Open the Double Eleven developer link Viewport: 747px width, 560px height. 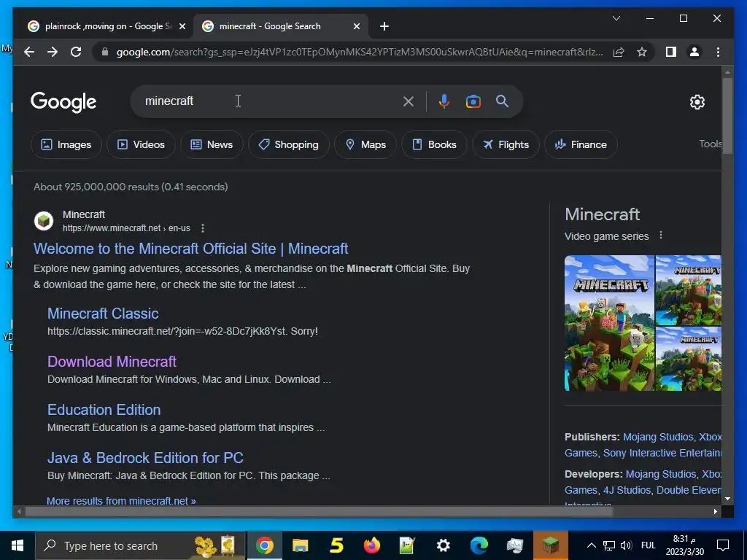coord(689,490)
